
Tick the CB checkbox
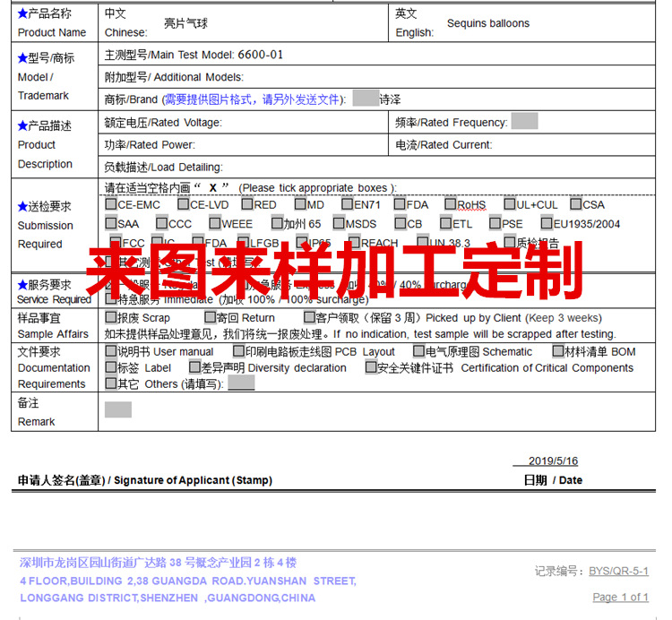[401, 223]
